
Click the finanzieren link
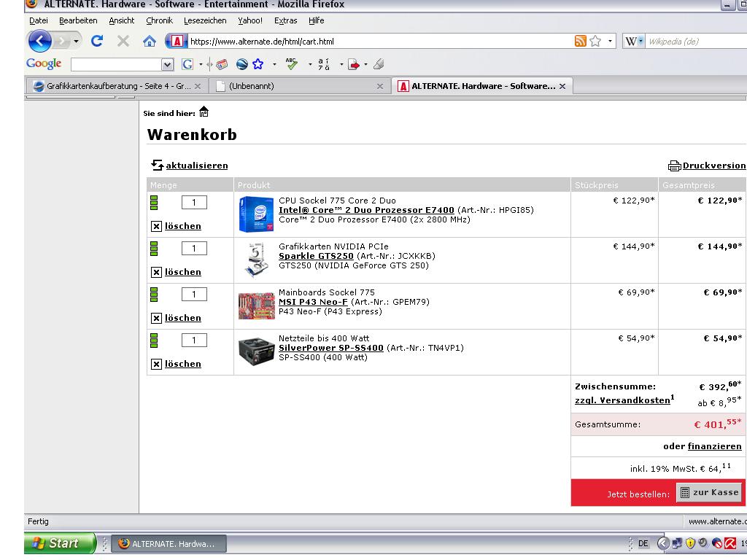[x=715, y=446]
